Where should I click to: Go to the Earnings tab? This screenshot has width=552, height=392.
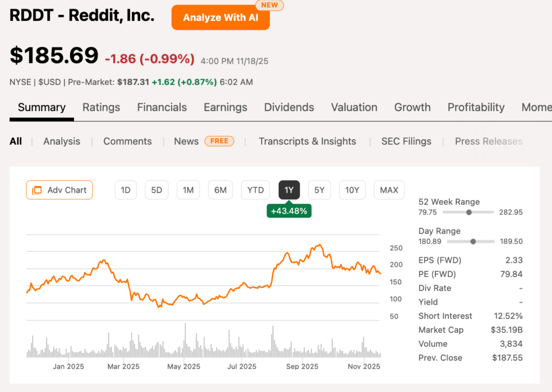click(225, 107)
